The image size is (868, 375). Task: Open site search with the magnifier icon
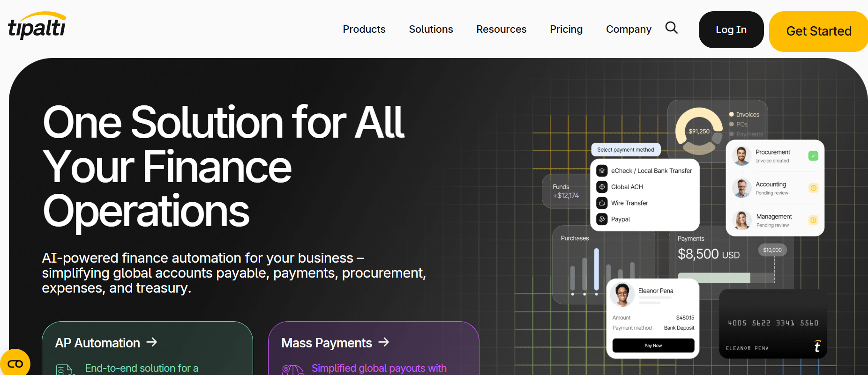[x=671, y=28]
